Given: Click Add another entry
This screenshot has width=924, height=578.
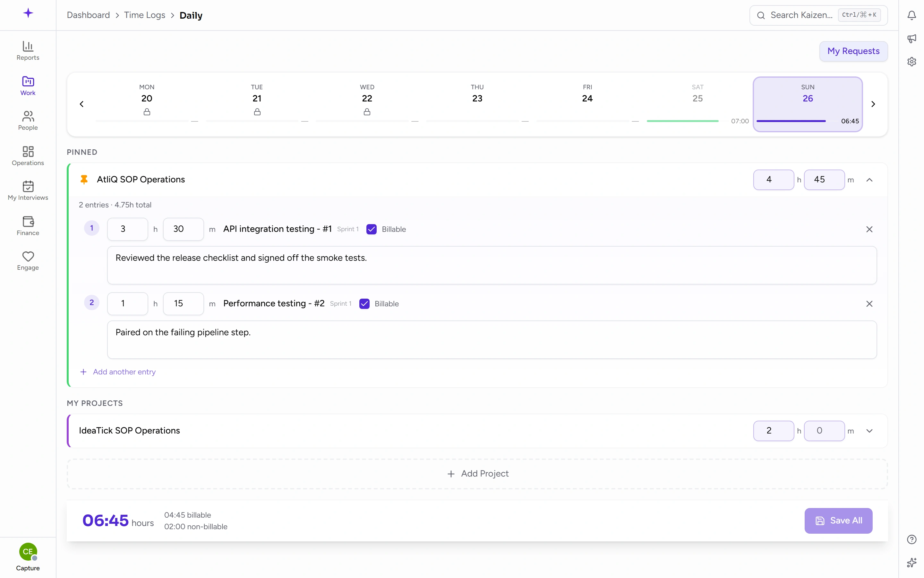Looking at the screenshot, I should 118,372.
